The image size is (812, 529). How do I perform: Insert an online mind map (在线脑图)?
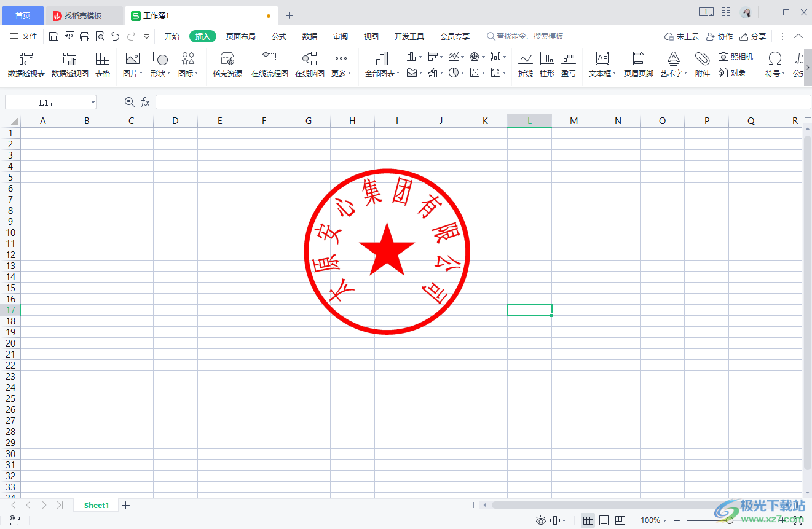coord(310,65)
